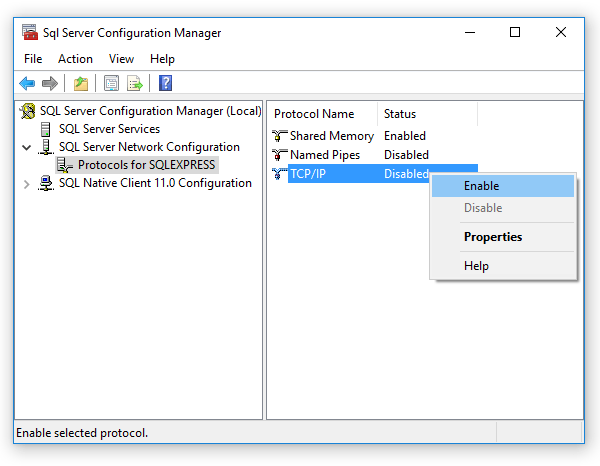Image resolution: width=600 pixels, height=466 pixels.
Task: Click Enabled status of Shared Memory
Action: pyautogui.click(x=405, y=136)
